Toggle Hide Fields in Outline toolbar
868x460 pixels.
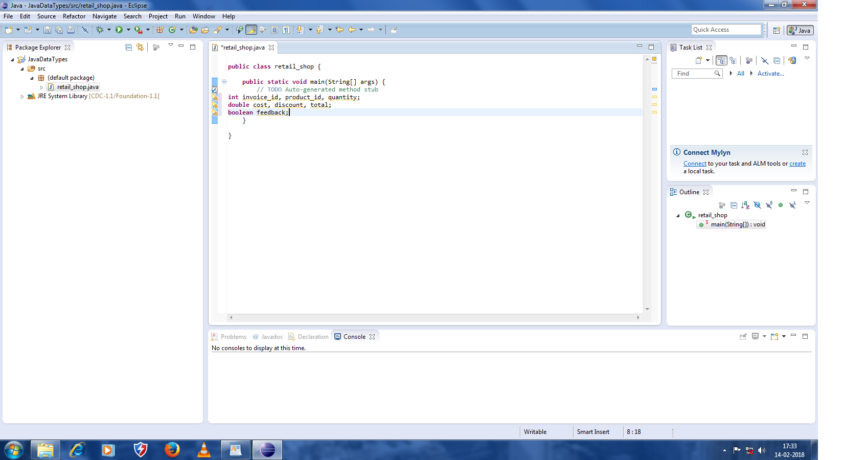click(757, 205)
